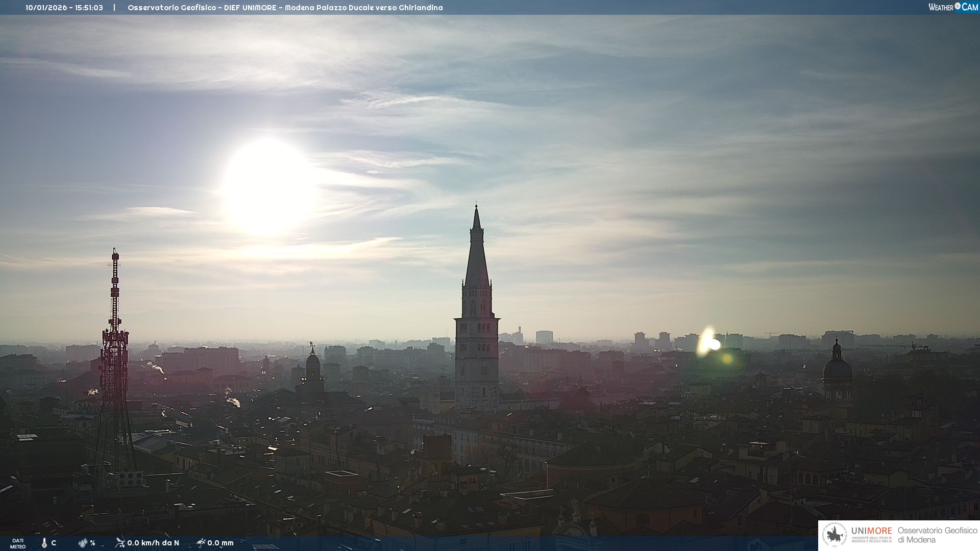Click the umbrella rainfall icon
This screenshot has width=980, height=551.
coord(201,543)
